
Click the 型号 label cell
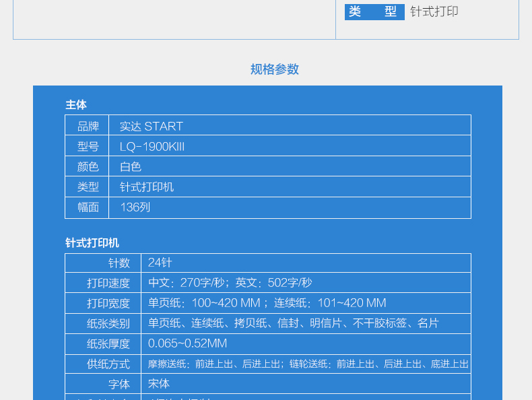click(88, 146)
